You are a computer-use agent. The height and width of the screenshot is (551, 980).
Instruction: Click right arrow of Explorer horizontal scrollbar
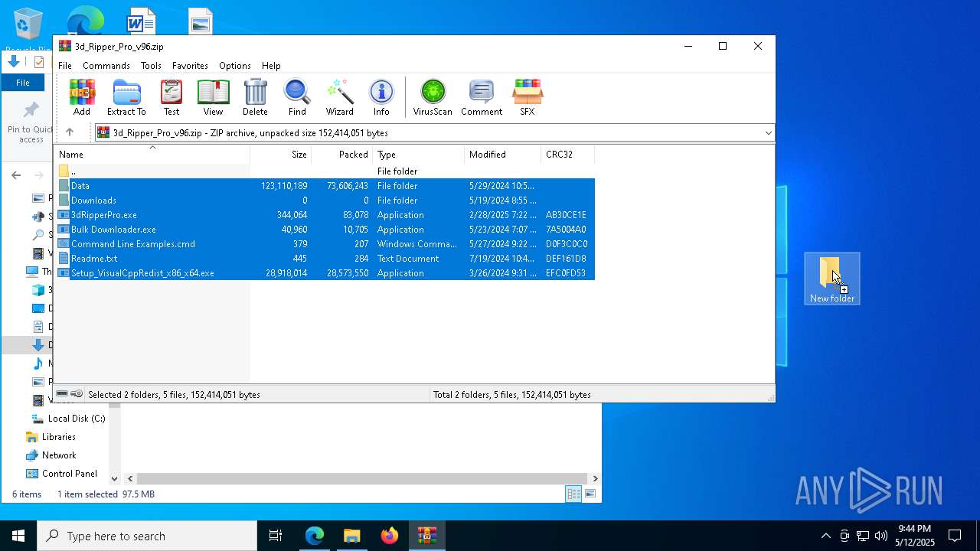595,478
